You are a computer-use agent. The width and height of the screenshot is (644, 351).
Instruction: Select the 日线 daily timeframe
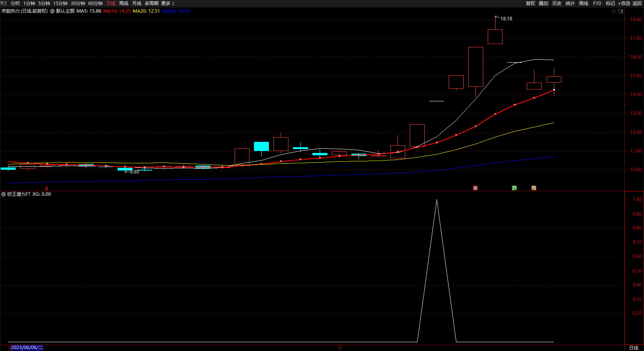click(111, 3)
